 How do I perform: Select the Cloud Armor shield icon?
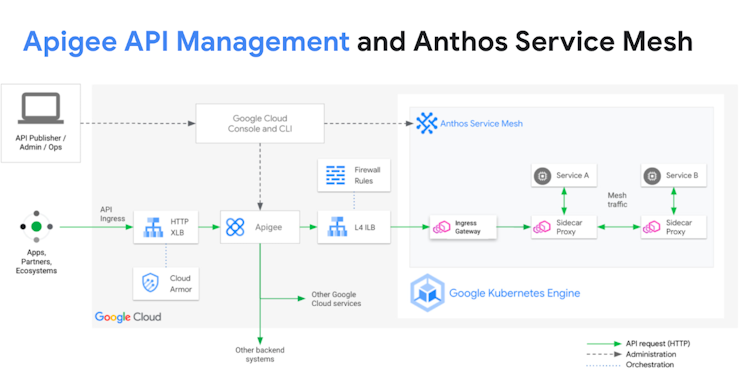point(151,283)
